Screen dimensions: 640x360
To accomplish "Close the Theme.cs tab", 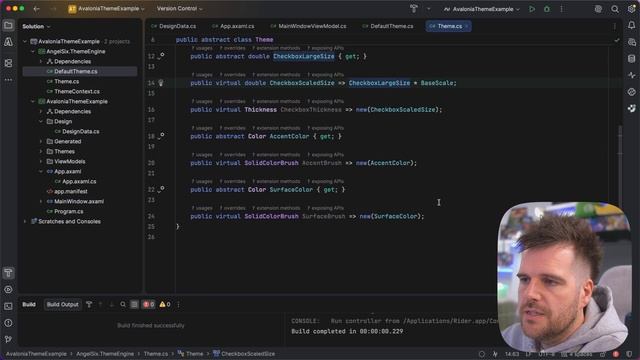I will coord(467,26).
